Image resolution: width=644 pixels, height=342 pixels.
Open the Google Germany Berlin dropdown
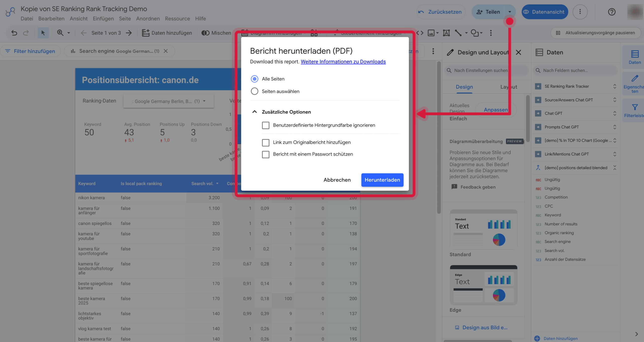pyautogui.click(x=169, y=101)
